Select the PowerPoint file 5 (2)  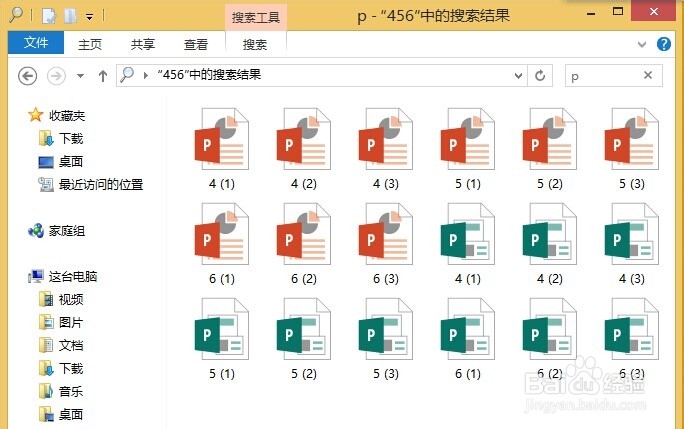[550, 148]
